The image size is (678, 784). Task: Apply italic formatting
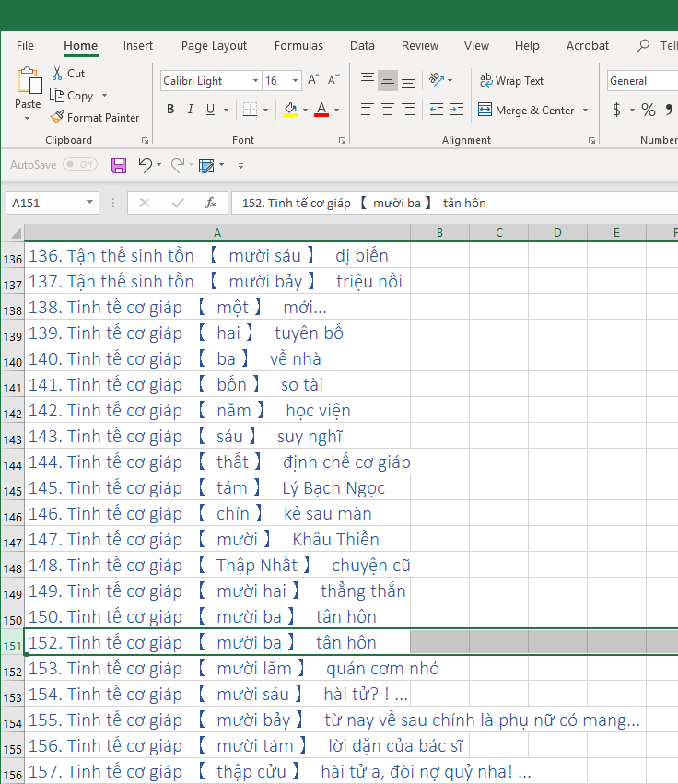[x=191, y=110]
